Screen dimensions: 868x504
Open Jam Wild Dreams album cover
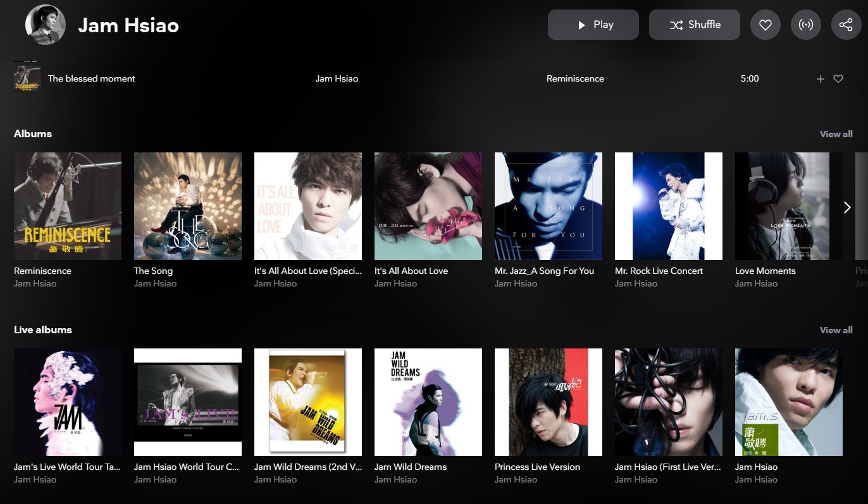428,402
